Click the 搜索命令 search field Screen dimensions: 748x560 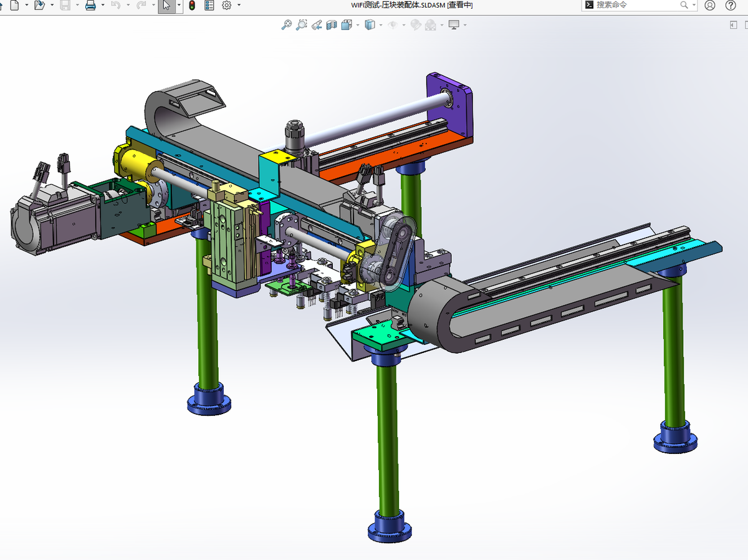coord(636,5)
